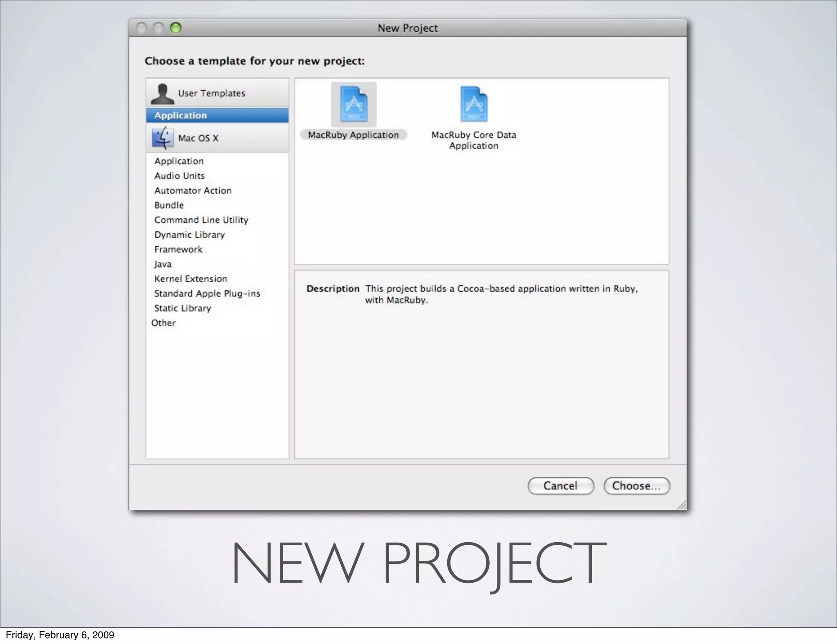Click the Mac OS X Finder icon
Screen dimensions: 837x644
tap(163, 138)
